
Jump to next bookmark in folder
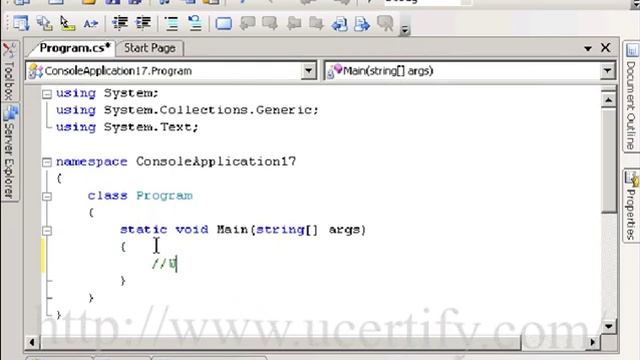click(x=316, y=23)
